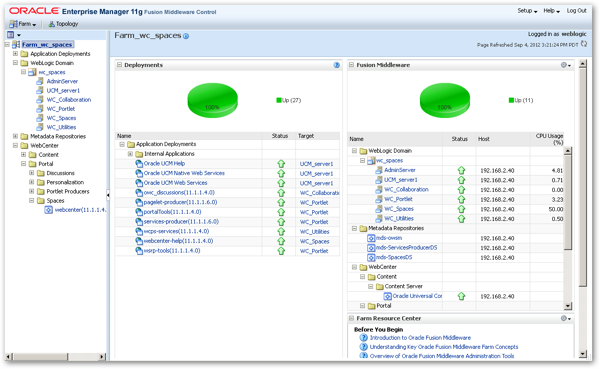Click the refresh icon beside Page Refreshed timestamp
The image size is (600, 369).
click(x=584, y=44)
